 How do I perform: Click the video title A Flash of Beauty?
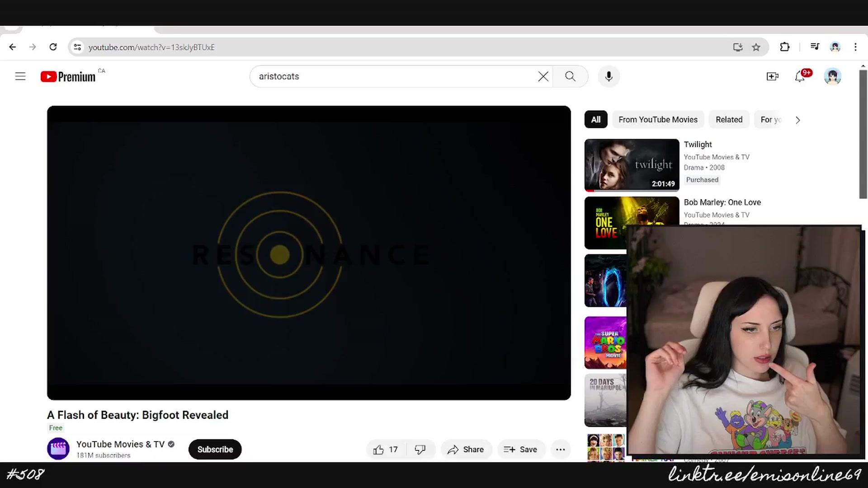pyautogui.click(x=137, y=415)
